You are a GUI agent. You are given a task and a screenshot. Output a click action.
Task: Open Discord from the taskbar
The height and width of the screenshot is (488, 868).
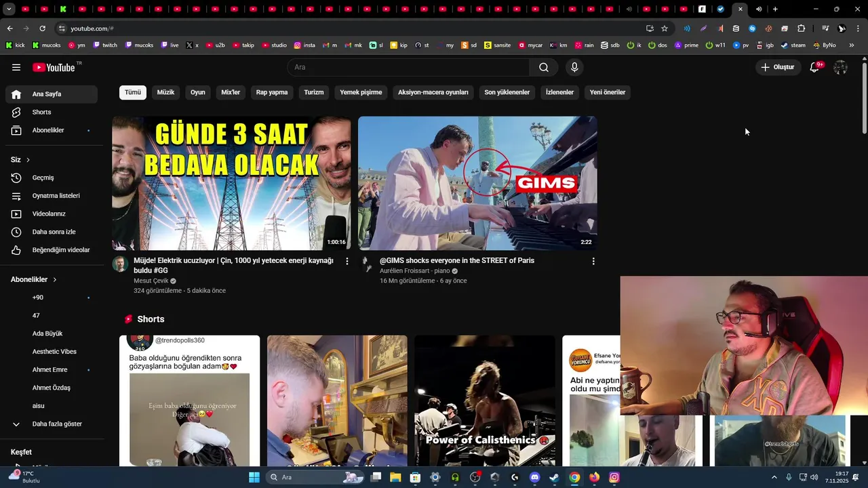(534, 477)
